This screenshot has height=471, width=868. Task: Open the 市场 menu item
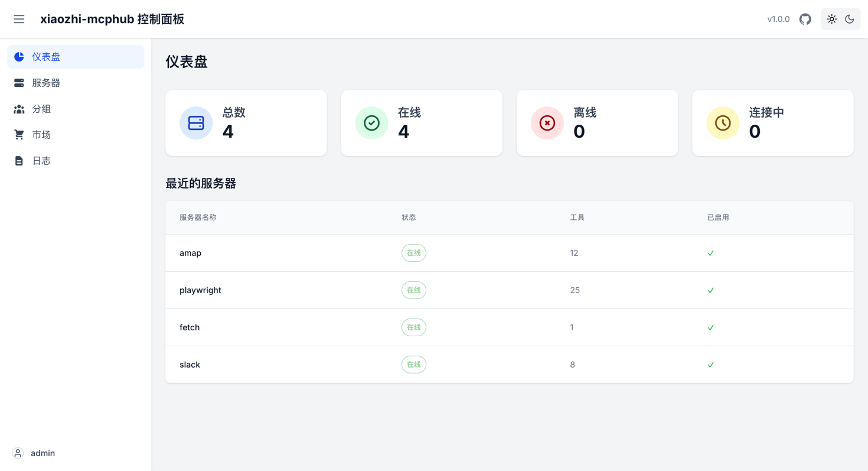[x=76, y=135]
